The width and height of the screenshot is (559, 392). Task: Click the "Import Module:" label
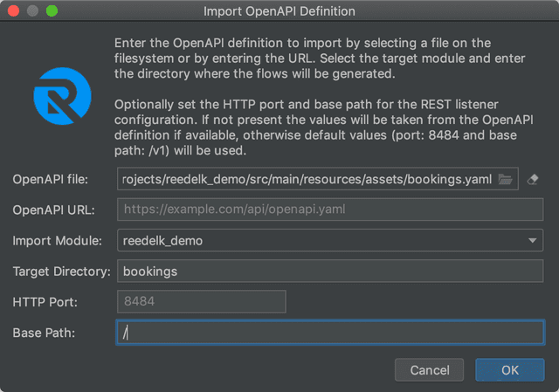(x=54, y=240)
